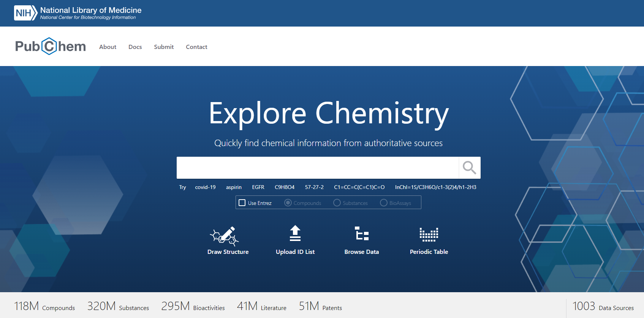The height and width of the screenshot is (318, 644).
Task: Try the InChI=1S/C3H6O example string
Action: [435, 187]
